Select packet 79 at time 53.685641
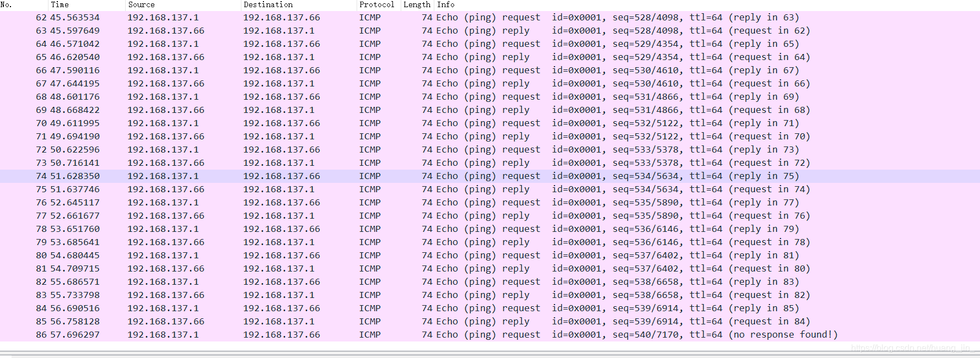 [490, 242]
